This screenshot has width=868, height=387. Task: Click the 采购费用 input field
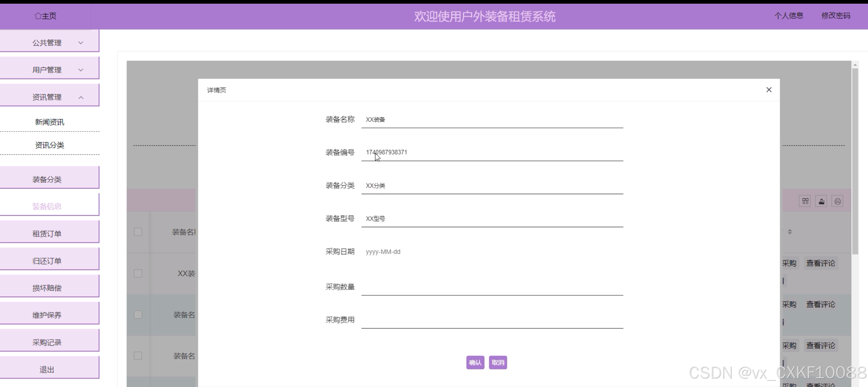coord(492,320)
